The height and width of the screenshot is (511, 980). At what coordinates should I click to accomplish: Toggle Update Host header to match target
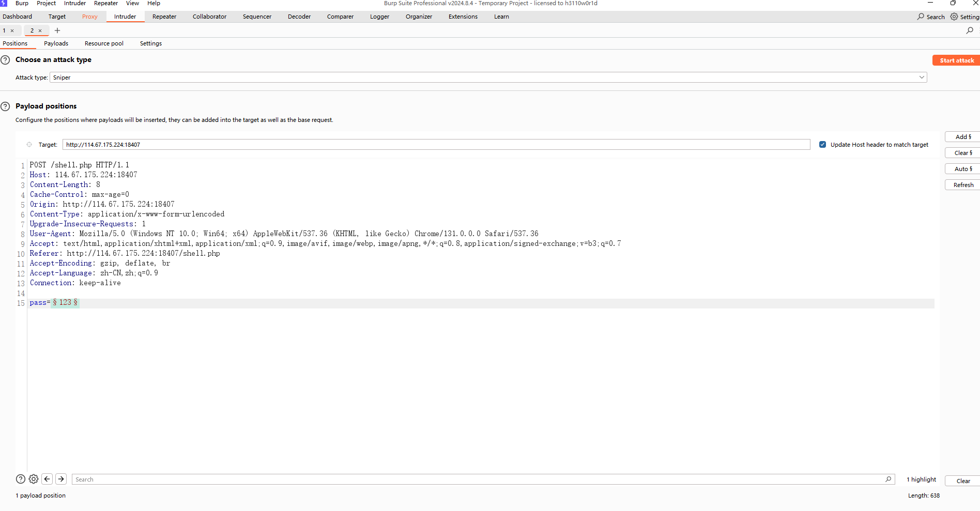[822, 145]
